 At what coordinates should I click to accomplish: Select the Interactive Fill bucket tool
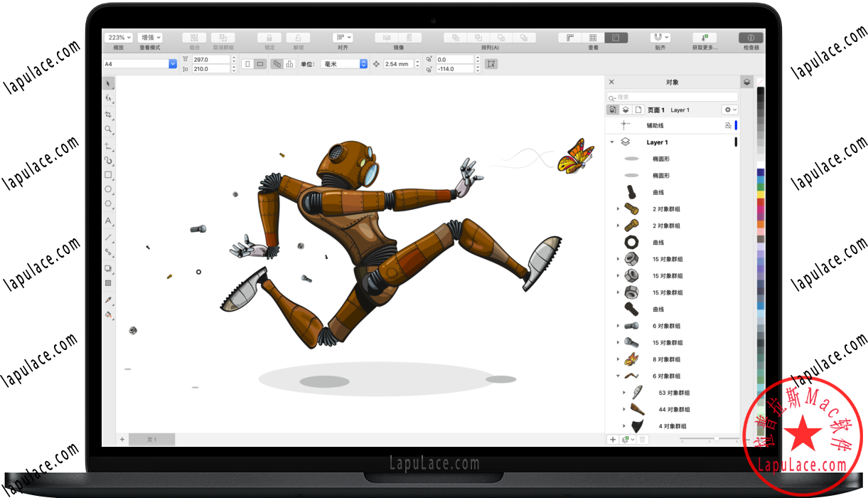click(108, 314)
